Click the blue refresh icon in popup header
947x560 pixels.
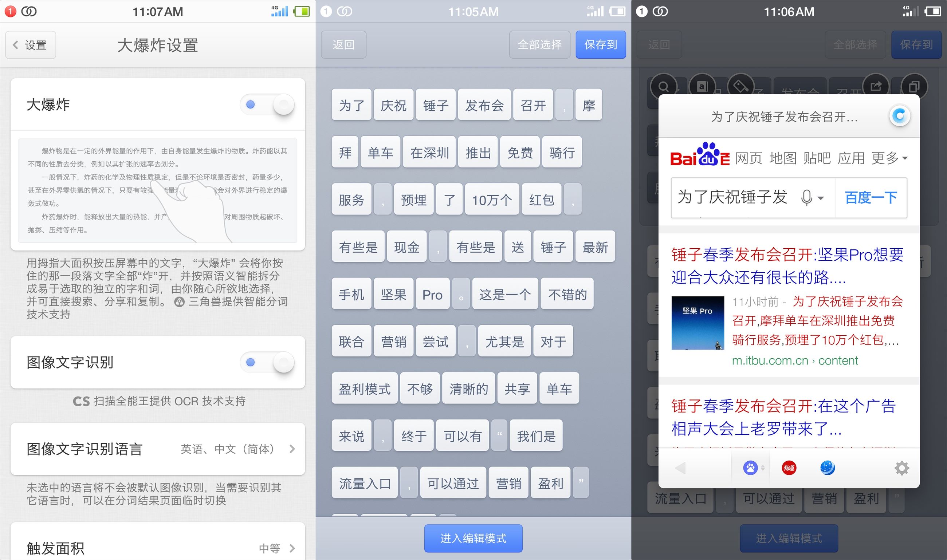[900, 115]
